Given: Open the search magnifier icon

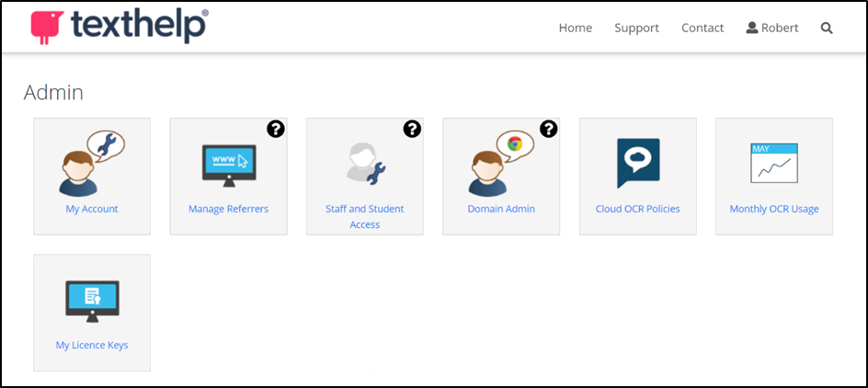Looking at the screenshot, I should [827, 29].
